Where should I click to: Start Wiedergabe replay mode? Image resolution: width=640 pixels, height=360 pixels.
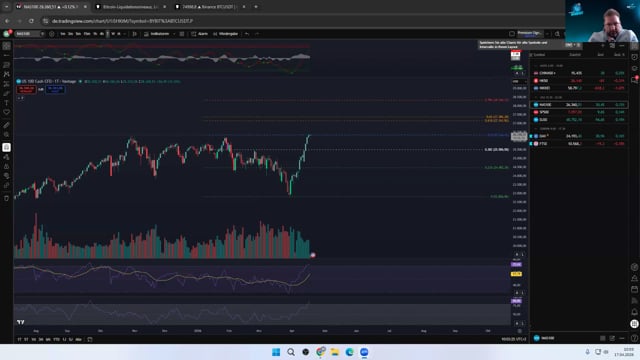(225, 34)
